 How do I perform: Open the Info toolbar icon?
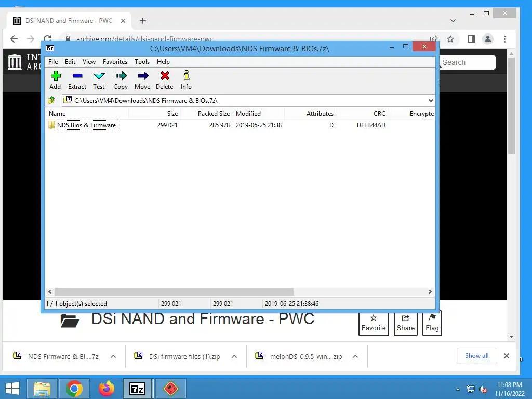pyautogui.click(x=187, y=75)
